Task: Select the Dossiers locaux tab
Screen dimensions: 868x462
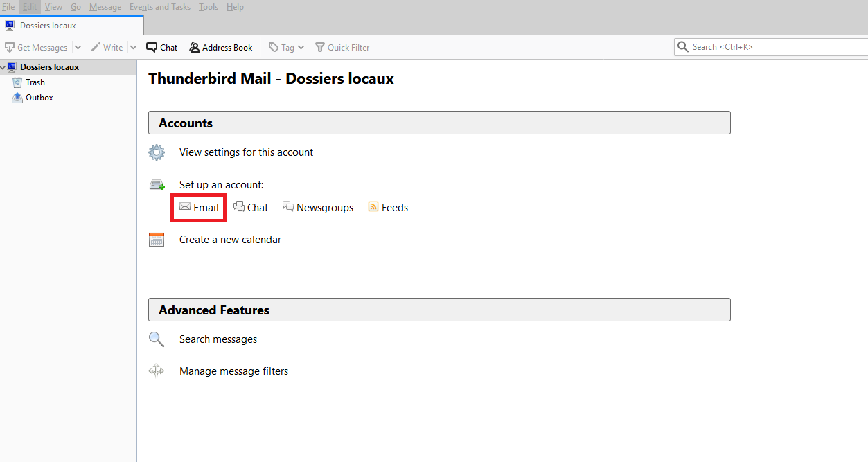Action: tap(72, 26)
